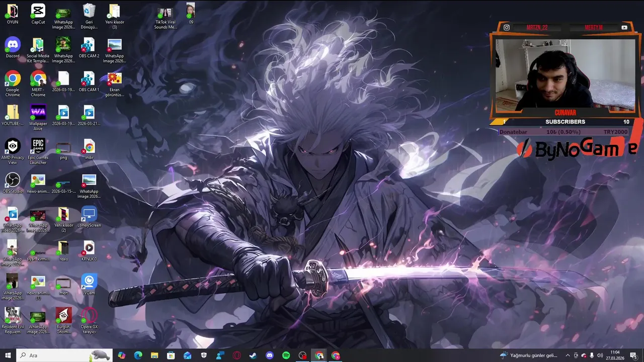Viewport: 644px width, 362px height.
Task: Expand the hidden system tray icons
Action: [x=568, y=355]
